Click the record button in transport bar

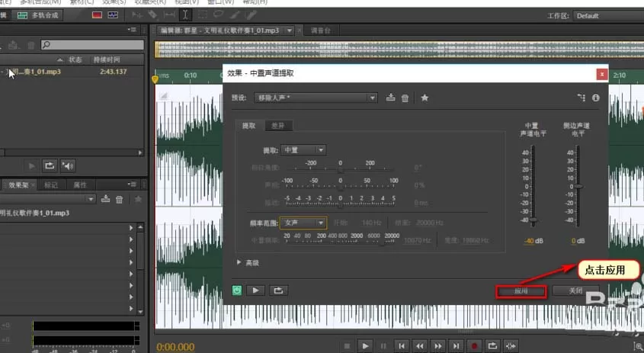click(474, 346)
